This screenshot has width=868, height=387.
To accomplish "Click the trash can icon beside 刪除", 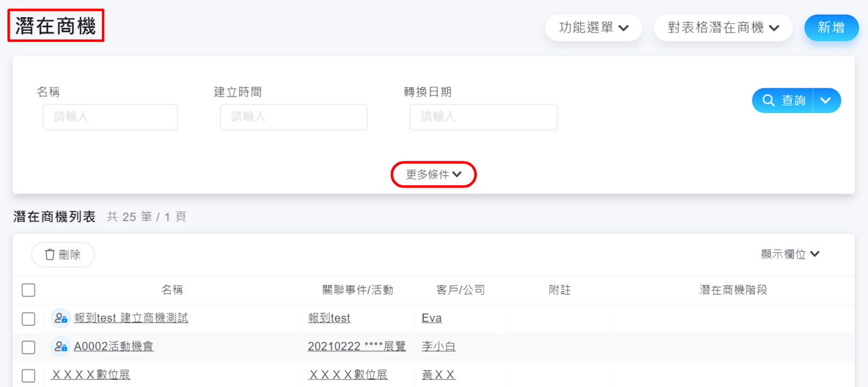I will click(x=50, y=255).
